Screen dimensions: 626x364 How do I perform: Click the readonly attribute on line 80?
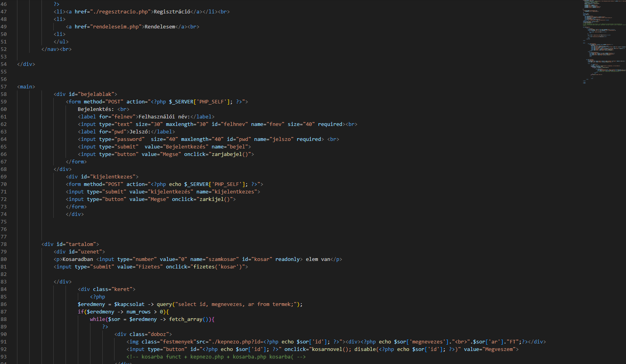tap(288, 259)
